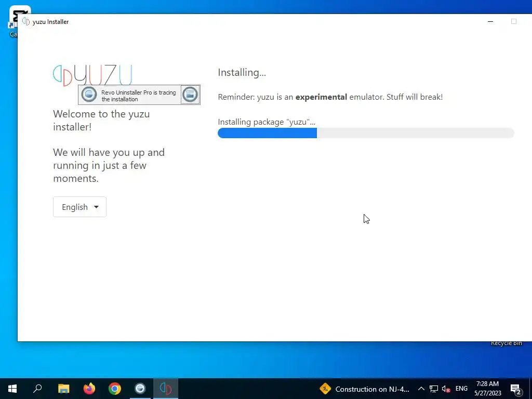The image size is (532, 399).
Task: Click the yuzu logo in the installer
Action: tap(92, 75)
